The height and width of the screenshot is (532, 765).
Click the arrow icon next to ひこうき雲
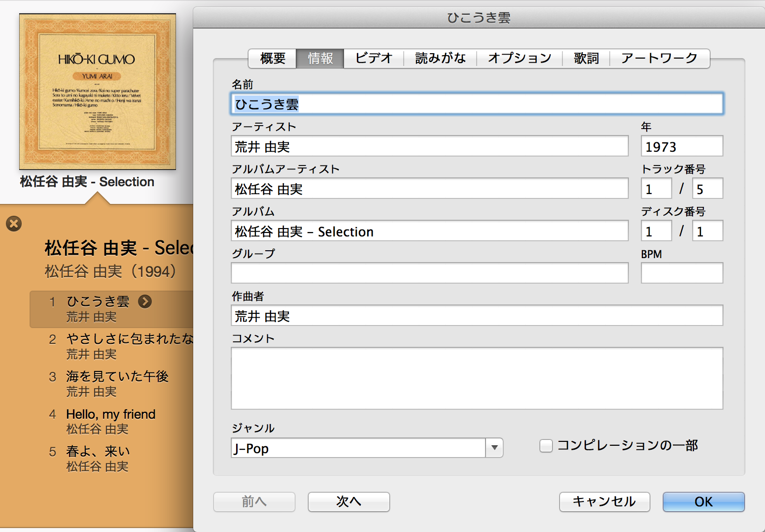pos(145,301)
